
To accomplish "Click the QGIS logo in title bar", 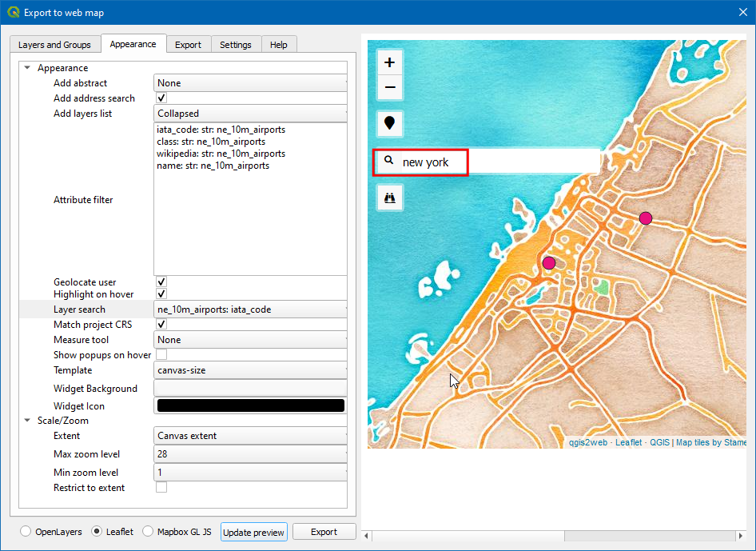I will (13, 12).
